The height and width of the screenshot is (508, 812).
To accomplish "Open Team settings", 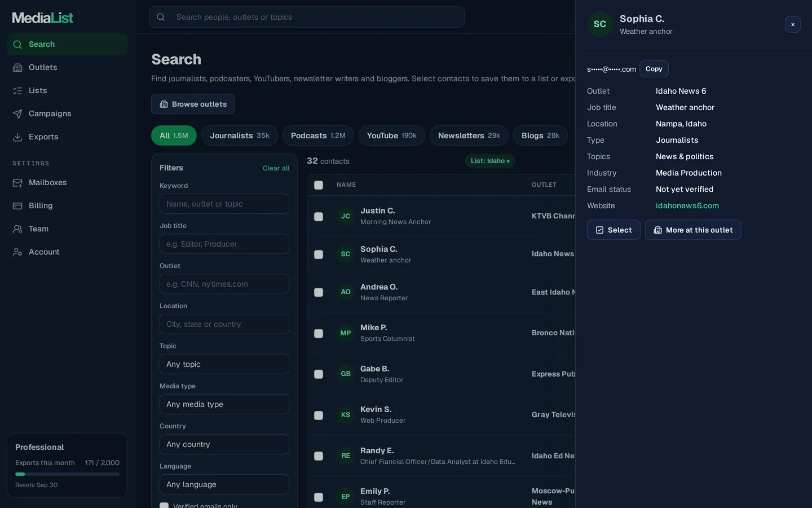I will (x=67, y=229).
